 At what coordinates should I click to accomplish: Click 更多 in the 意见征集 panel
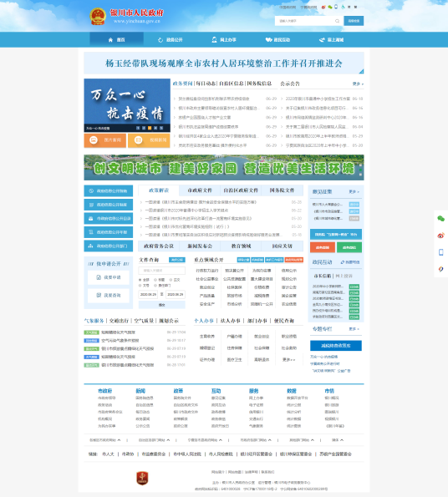pos(354,192)
